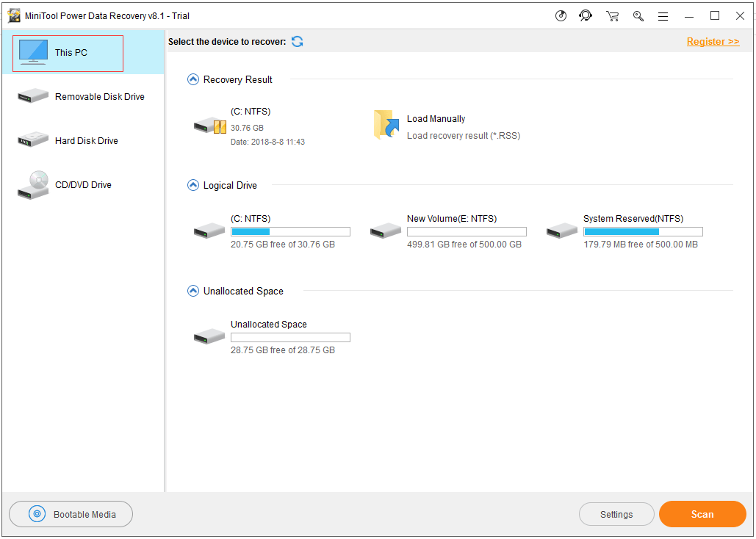Screen dimensions: 756x539
Task: Select the This PC view
Action: tap(66, 52)
